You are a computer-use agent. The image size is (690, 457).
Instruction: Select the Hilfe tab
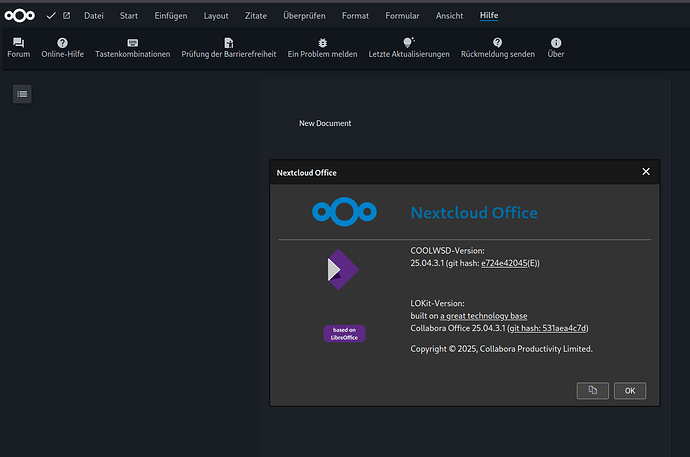489,16
